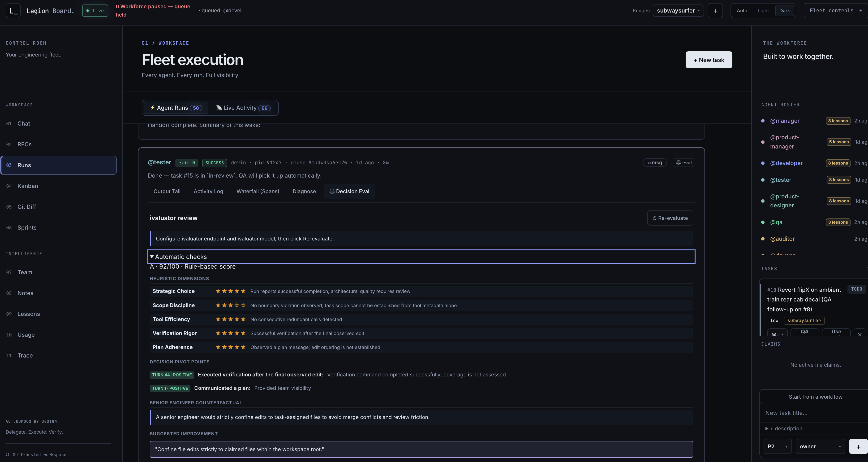Select Light theme mode
Image resolution: width=868 pixels, height=462 pixels.
pyautogui.click(x=763, y=10)
